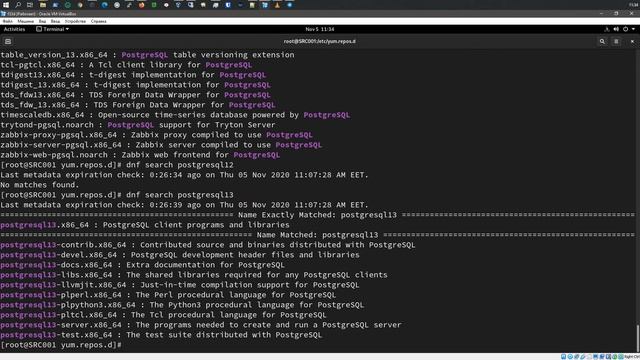The width and height of the screenshot is (640, 360).
Task: Click the postgresql13.x86_64 package line
Action: pyautogui.click(x=144, y=225)
